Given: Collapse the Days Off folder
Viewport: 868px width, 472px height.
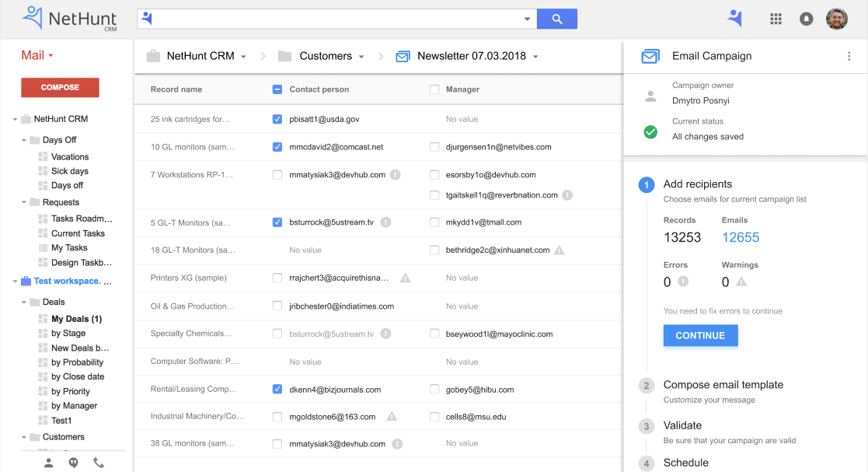Looking at the screenshot, I should [24, 140].
